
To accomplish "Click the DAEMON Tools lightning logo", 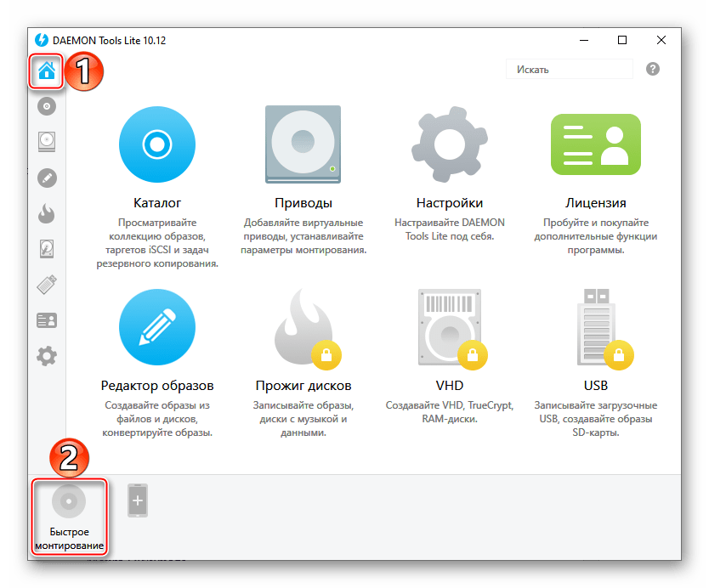I will point(42,40).
